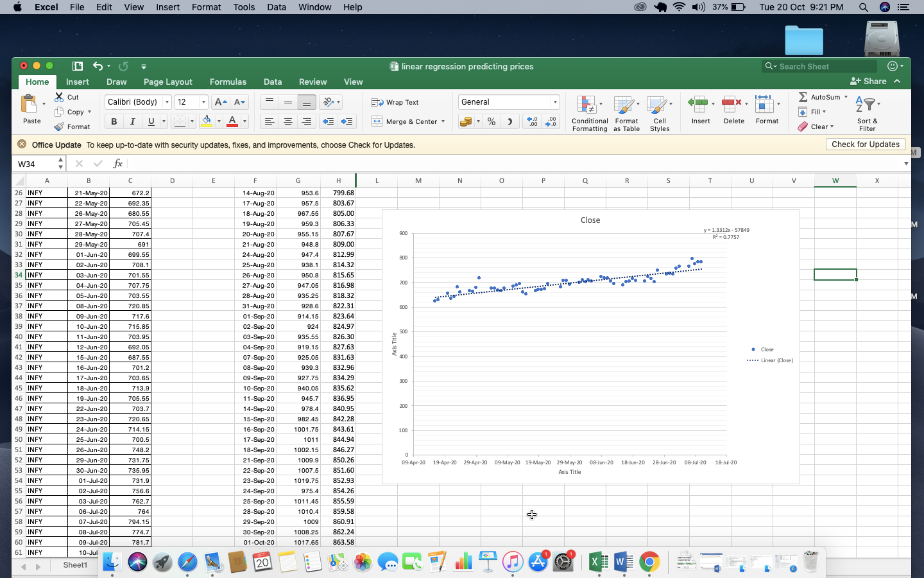
Task: Expand the formula bar with right-side arrow
Action: [906, 164]
